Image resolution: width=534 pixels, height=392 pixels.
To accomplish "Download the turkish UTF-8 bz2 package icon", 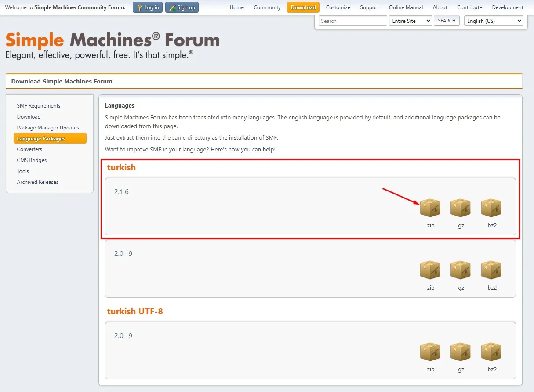I will point(491,352).
